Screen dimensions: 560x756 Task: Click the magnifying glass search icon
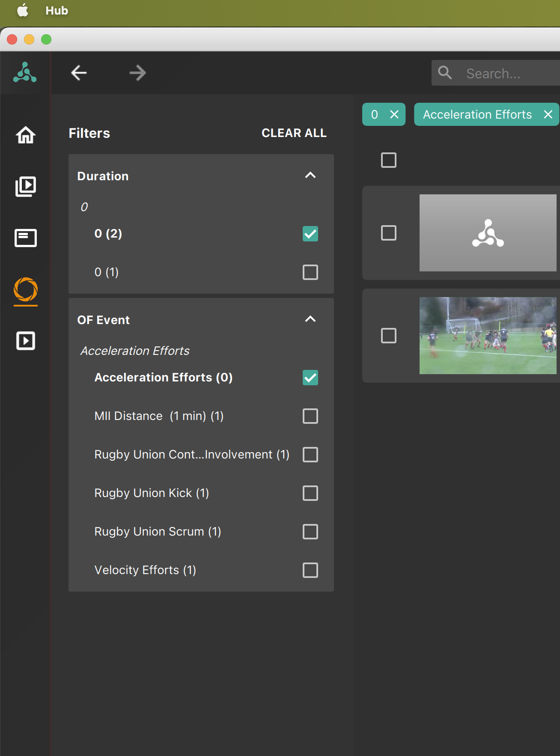(445, 73)
